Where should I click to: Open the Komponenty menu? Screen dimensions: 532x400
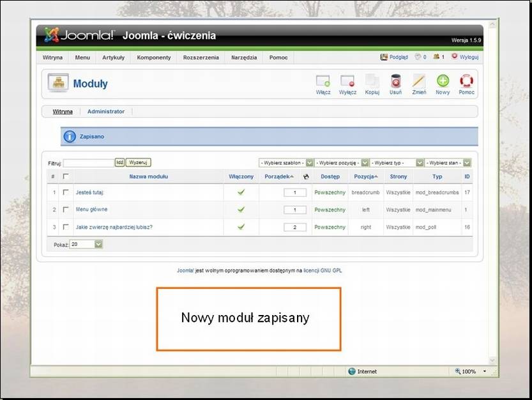[x=154, y=58]
